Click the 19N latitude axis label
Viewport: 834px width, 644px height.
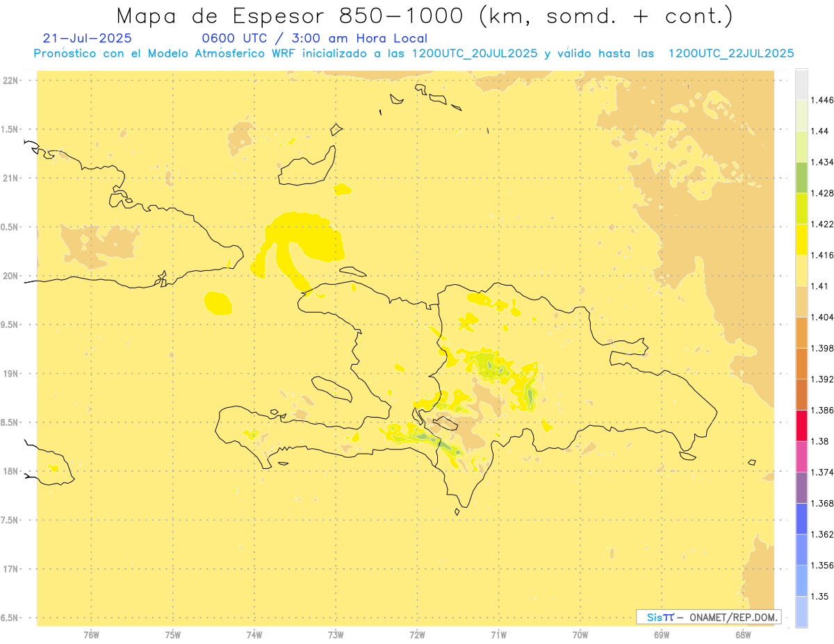pos(10,374)
